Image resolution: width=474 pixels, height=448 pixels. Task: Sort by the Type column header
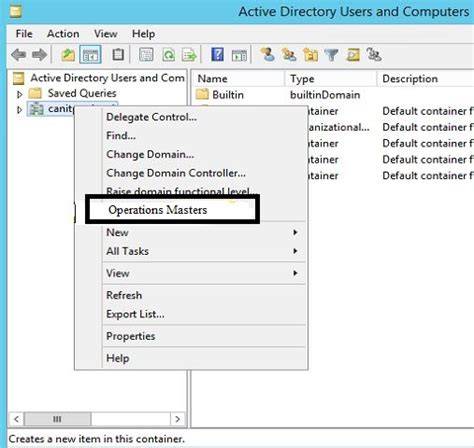point(331,79)
